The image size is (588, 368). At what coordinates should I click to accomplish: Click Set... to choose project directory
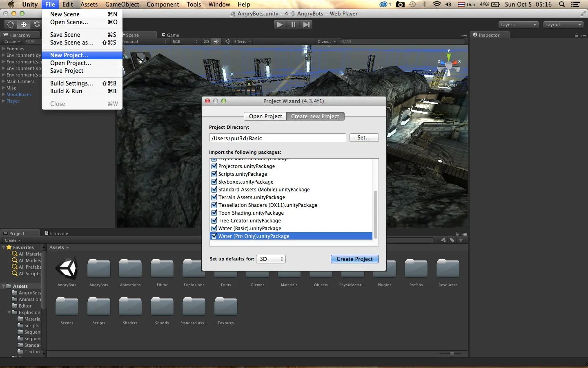pyautogui.click(x=364, y=138)
